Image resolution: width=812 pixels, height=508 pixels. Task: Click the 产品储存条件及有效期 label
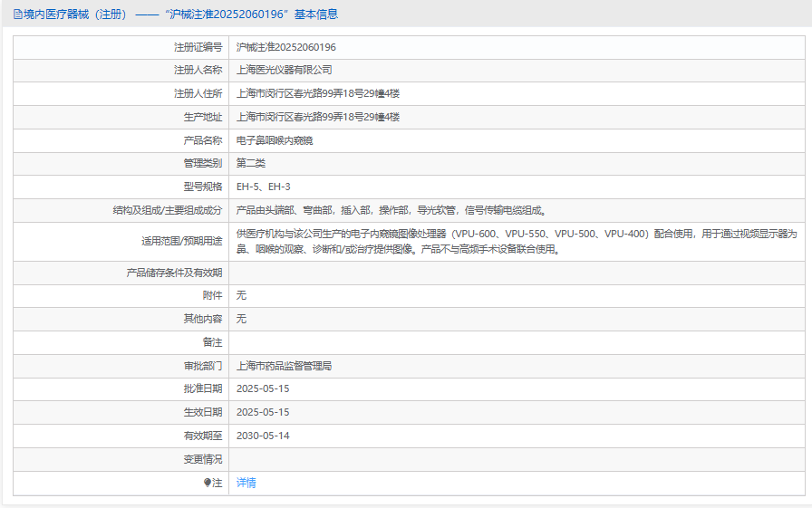point(174,273)
